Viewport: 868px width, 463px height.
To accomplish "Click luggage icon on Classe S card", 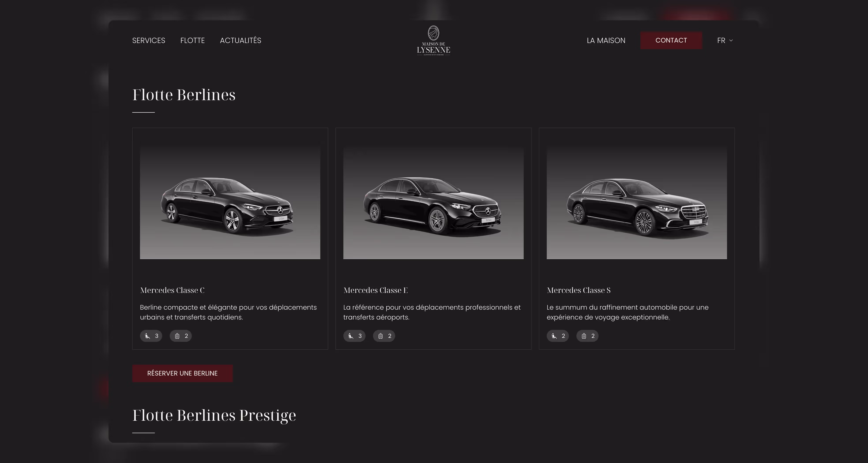I will click(x=584, y=336).
